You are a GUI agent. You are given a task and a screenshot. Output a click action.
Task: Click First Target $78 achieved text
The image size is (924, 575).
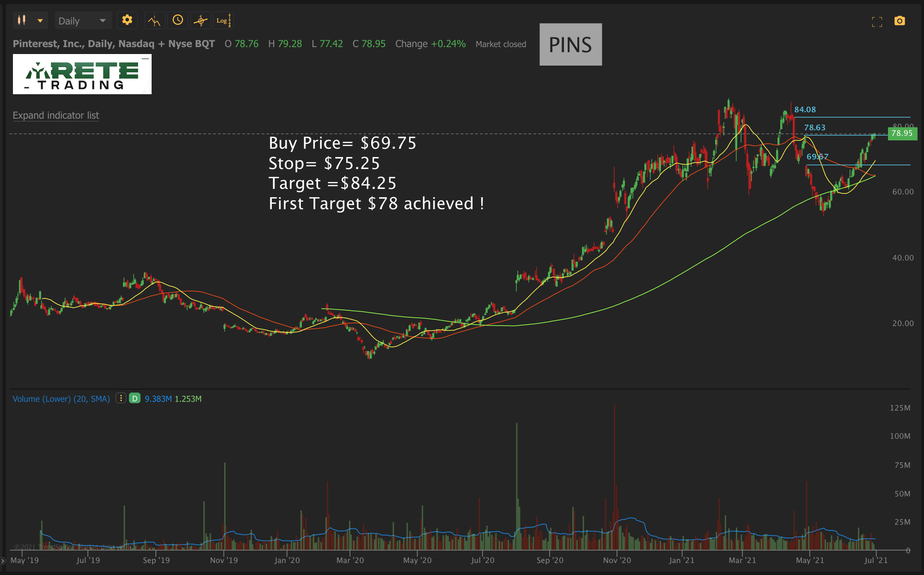tap(376, 204)
